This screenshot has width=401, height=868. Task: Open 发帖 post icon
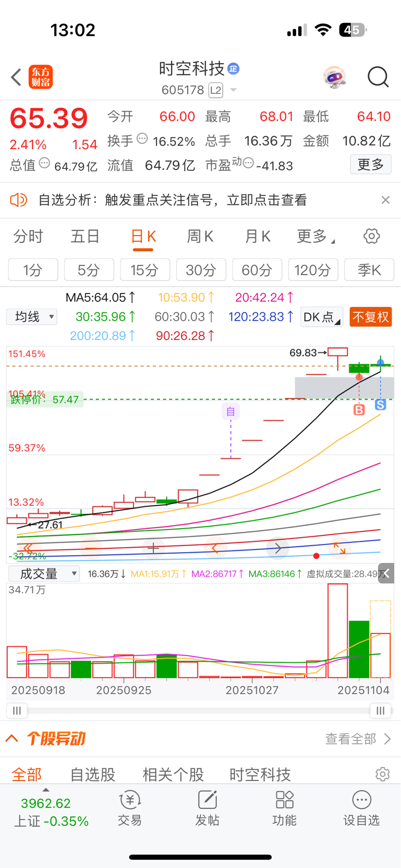click(207, 808)
